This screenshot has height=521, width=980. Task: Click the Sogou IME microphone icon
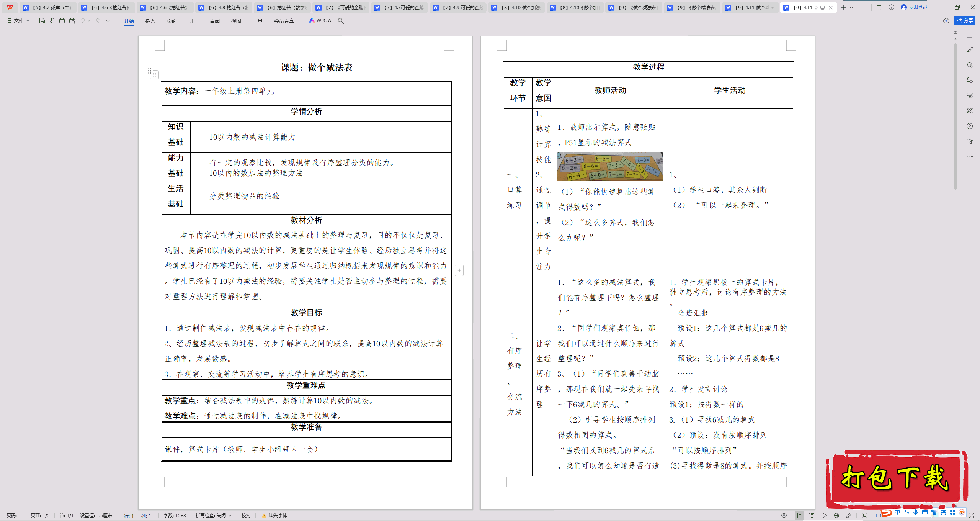coord(916,512)
